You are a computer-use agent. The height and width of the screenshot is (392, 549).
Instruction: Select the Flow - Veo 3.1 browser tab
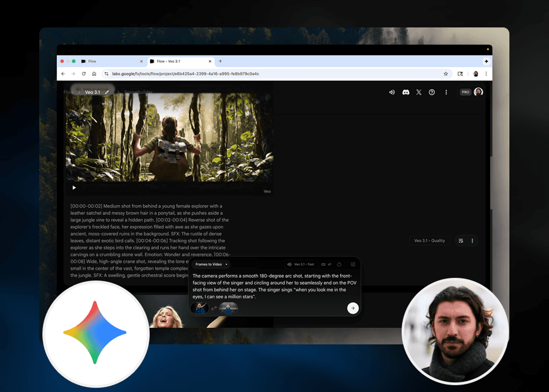pos(181,61)
